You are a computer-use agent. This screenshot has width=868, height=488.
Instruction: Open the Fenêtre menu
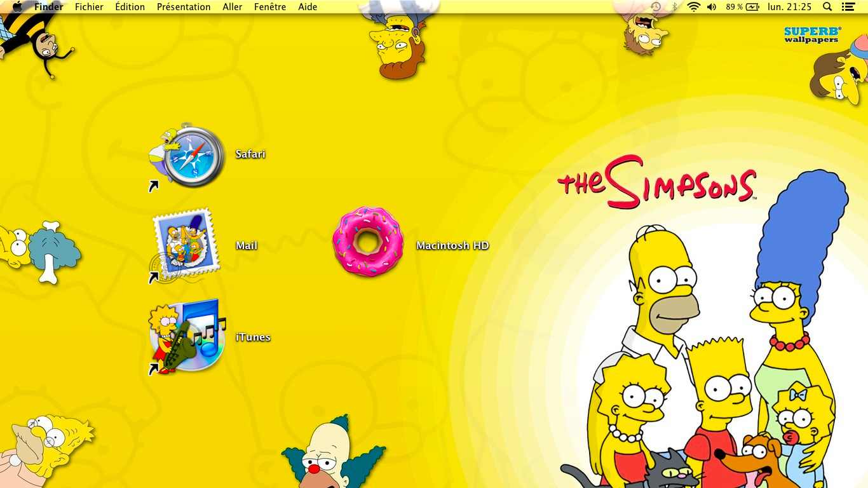point(270,7)
